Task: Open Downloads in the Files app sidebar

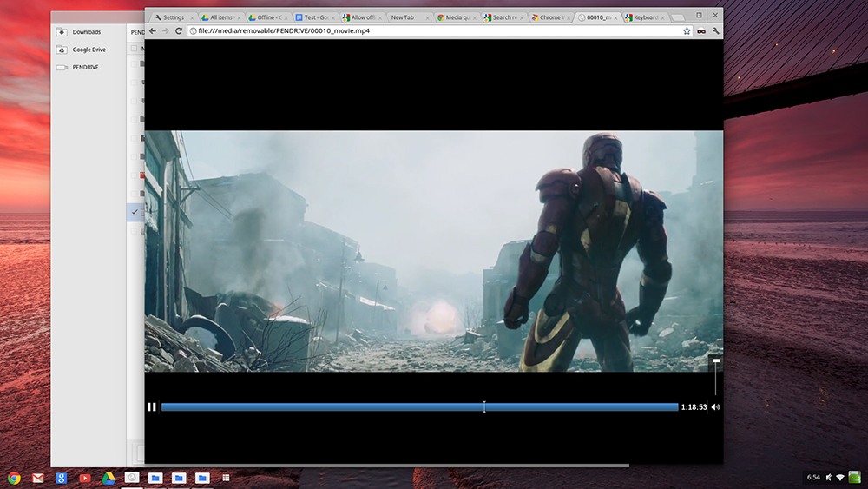Action: pos(88,32)
